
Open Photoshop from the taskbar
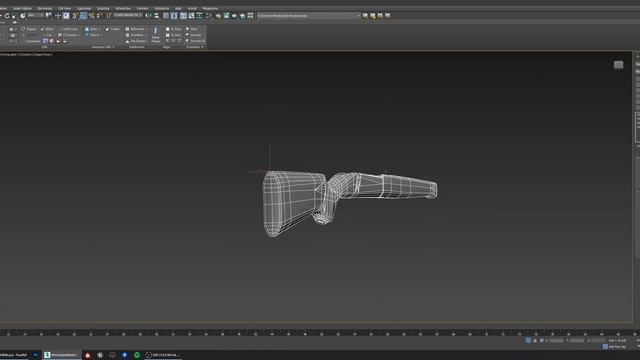pyautogui.click(x=35, y=355)
